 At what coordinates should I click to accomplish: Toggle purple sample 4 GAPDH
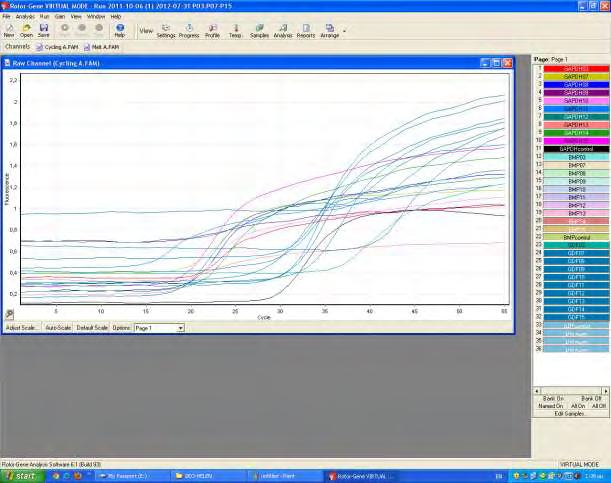[x=576, y=93]
